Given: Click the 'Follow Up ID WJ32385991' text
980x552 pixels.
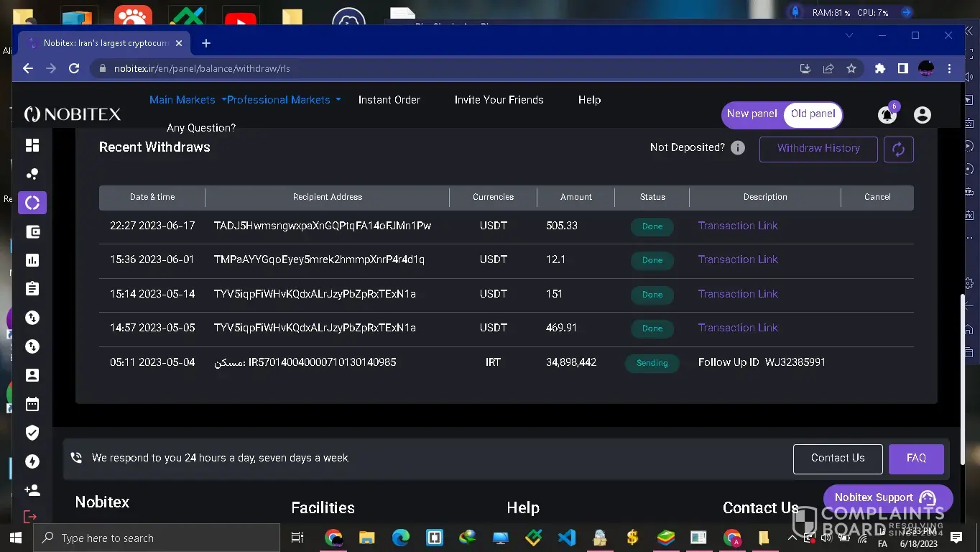Looking at the screenshot, I should click(762, 362).
